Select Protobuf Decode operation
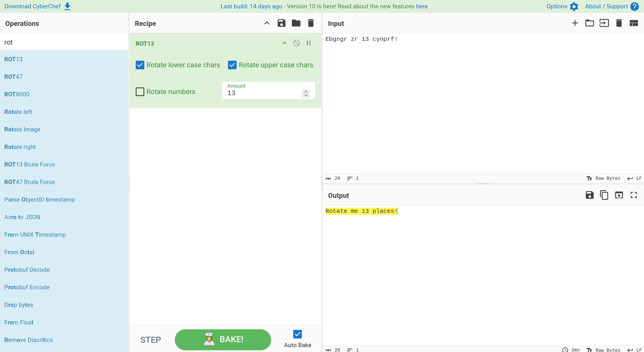644x352 pixels. [64, 270]
